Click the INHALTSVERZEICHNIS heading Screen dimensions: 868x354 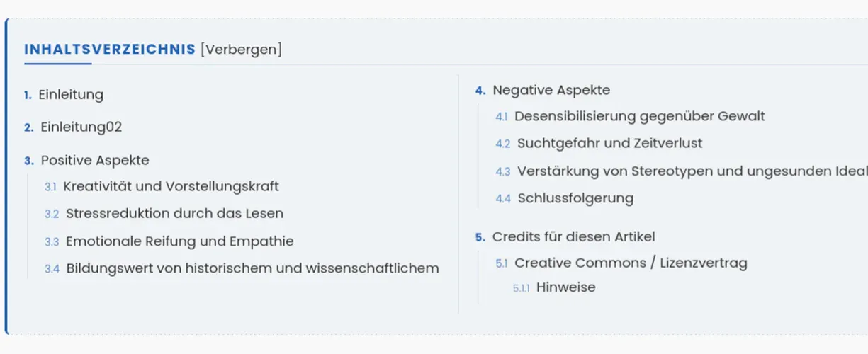[x=110, y=50]
